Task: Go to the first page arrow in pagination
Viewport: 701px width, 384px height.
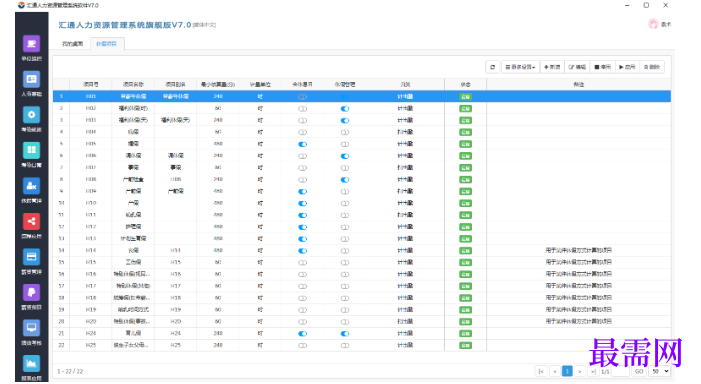Action: tap(541, 371)
